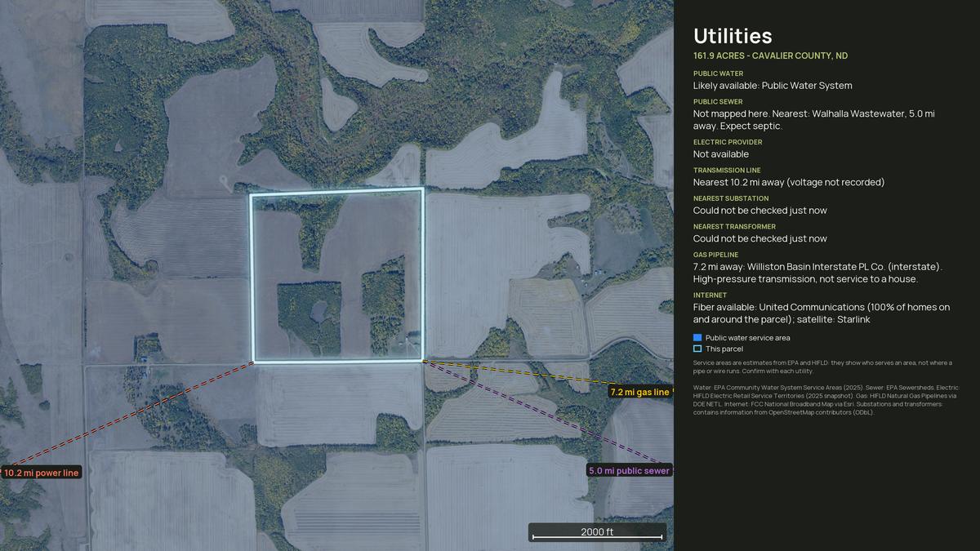Select the 'This parcel' legend label
The width and height of the screenshot is (980, 551).
click(x=724, y=349)
